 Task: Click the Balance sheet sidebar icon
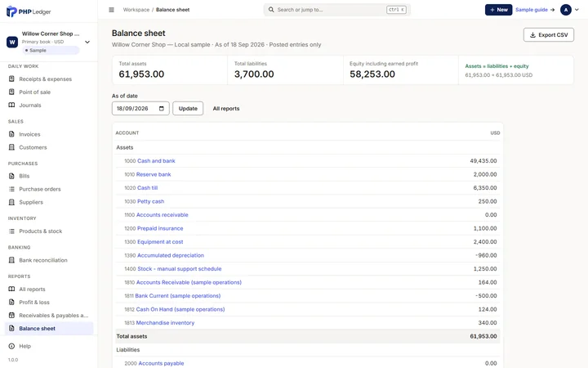(11, 328)
